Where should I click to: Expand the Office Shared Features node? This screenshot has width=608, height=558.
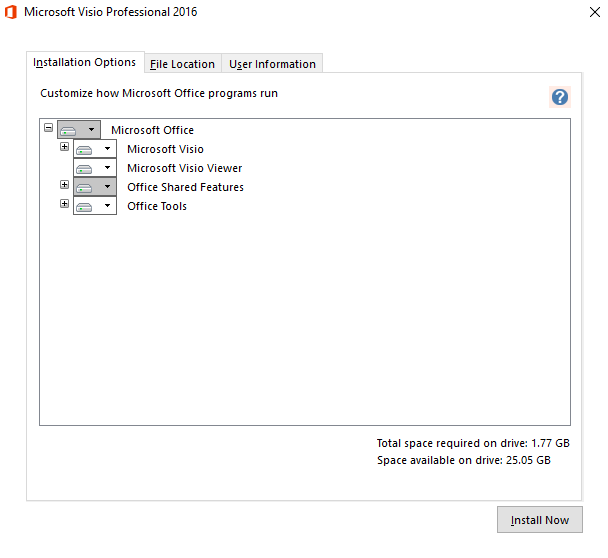click(64, 185)
